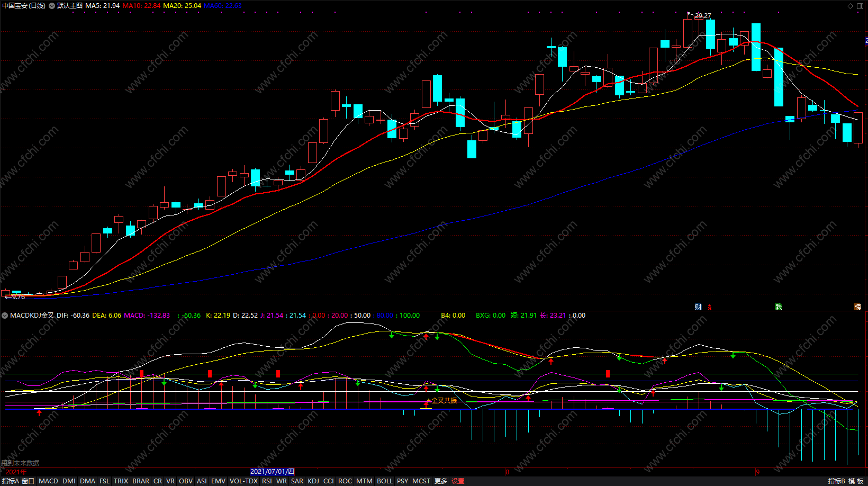Image resolution: width=868 pixels, height=486 pixels.
Task: Click the 榜 marker icon
Action: [857, 307]
